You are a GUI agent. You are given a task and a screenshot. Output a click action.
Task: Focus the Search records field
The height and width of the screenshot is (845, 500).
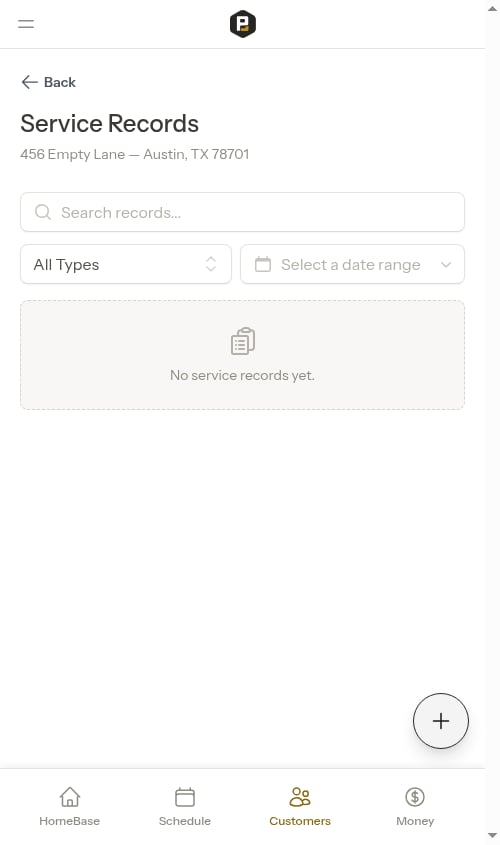coord(242,212)
